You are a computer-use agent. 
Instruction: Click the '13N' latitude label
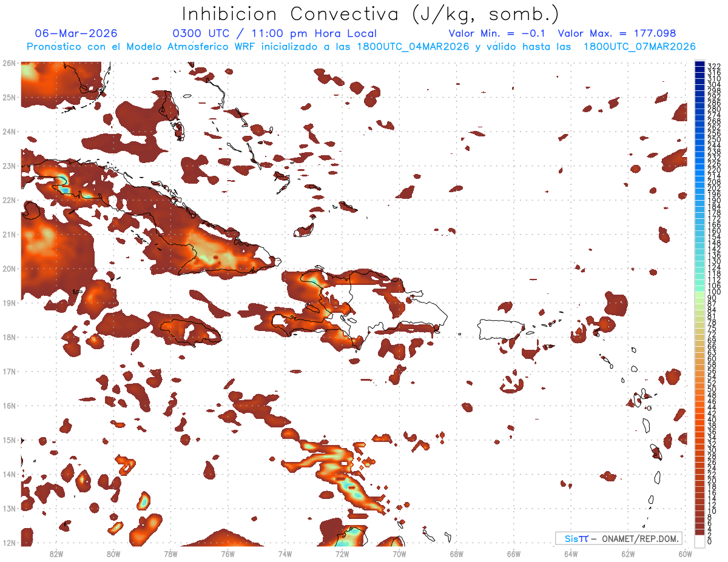pos(9,508)
